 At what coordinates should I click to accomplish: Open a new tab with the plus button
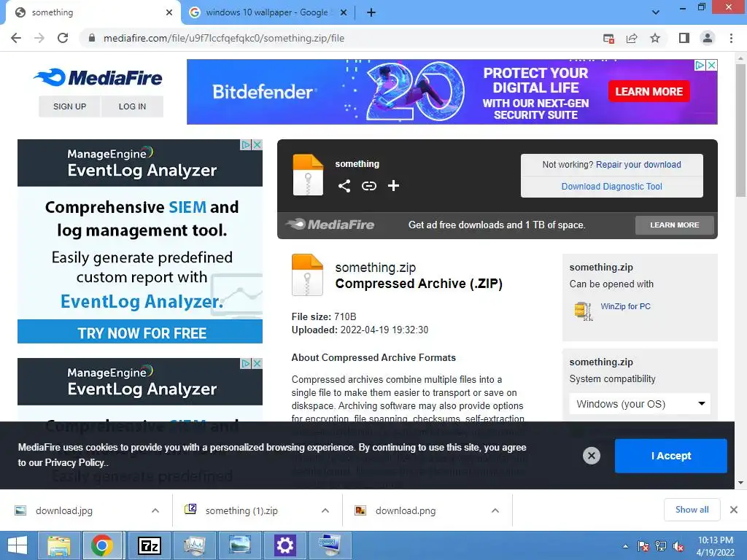coord(371,13)
